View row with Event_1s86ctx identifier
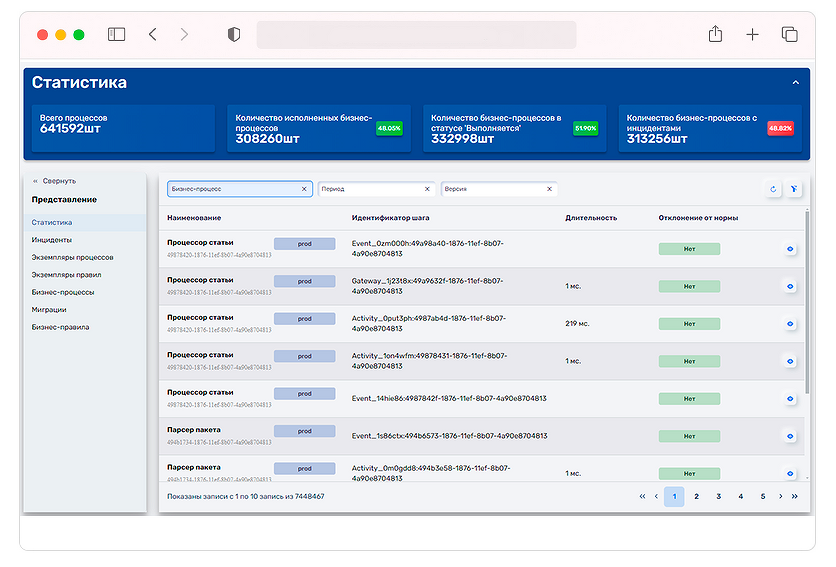 click(790, 436)
